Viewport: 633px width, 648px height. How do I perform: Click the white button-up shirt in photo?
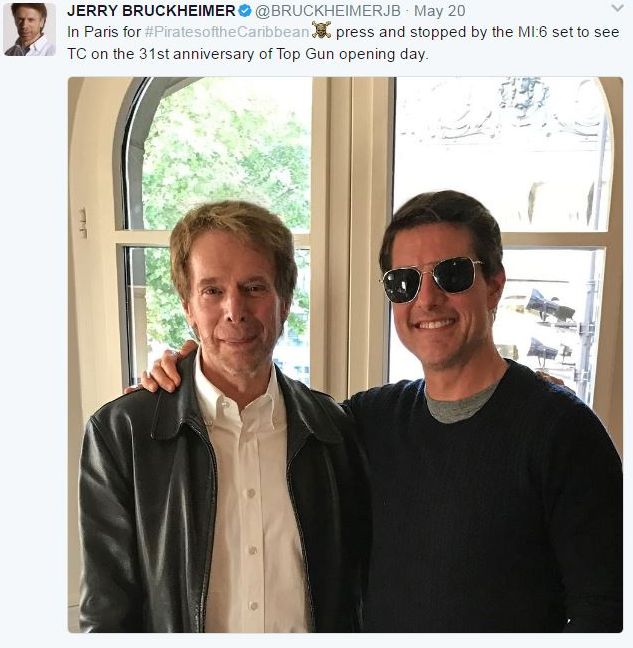[x=250, y=496]
